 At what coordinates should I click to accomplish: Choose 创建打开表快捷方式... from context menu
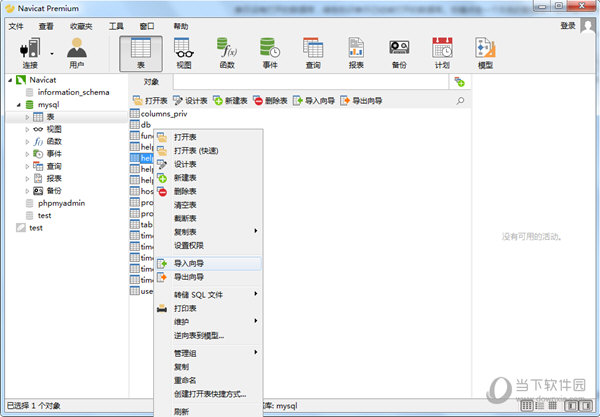209,394
